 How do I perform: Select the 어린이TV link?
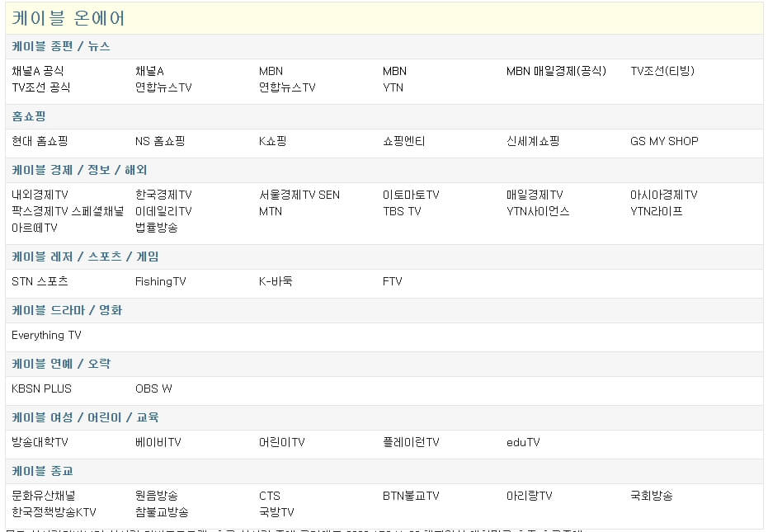click(x=281, y=442)
